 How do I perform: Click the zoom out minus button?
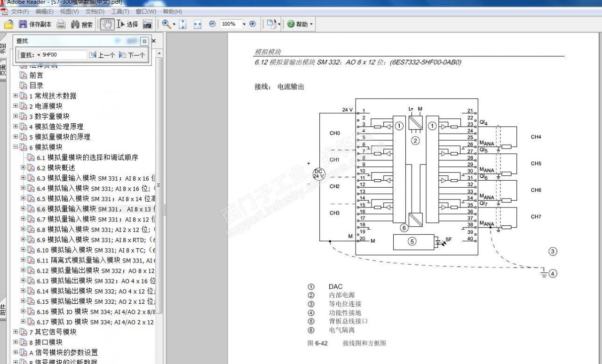212,24
